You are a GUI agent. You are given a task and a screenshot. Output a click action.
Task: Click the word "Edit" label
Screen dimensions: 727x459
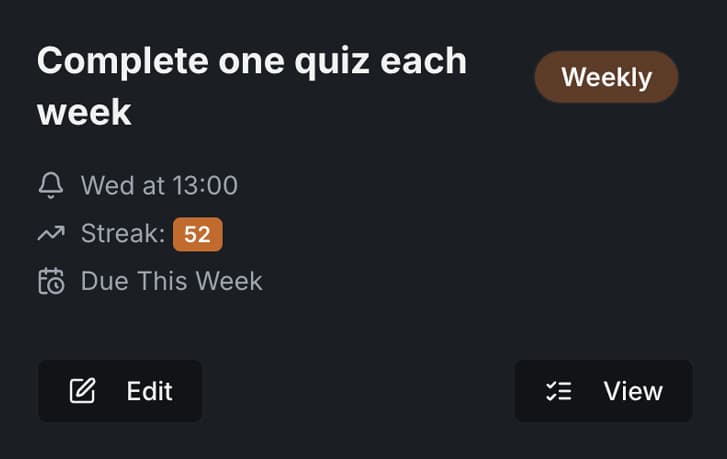pyautogui.click(x=150, y=391)
